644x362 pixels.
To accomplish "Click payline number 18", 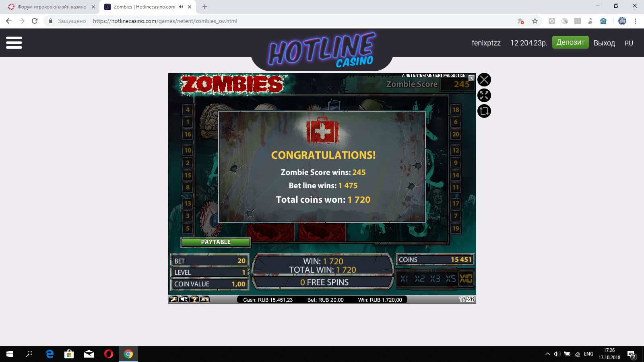I will click(x=456, y=110).
